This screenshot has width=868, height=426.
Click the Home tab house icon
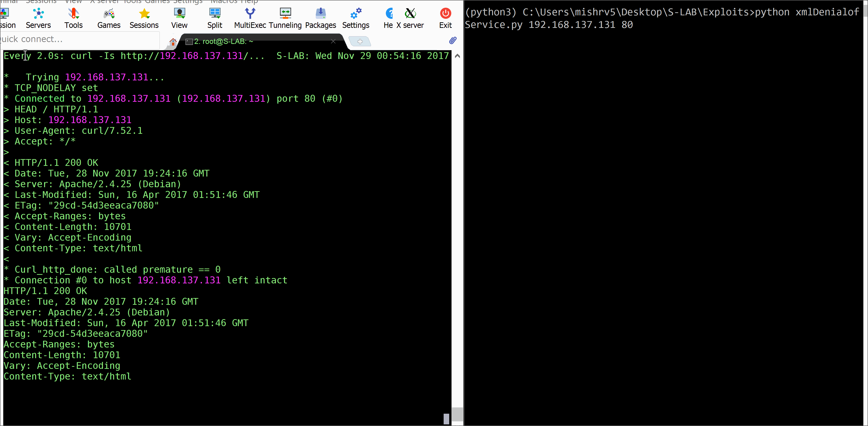click(173, 41)
